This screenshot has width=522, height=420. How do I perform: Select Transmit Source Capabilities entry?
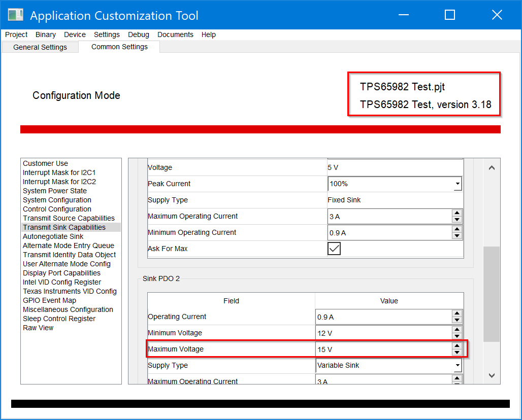[x=69, y=218]
